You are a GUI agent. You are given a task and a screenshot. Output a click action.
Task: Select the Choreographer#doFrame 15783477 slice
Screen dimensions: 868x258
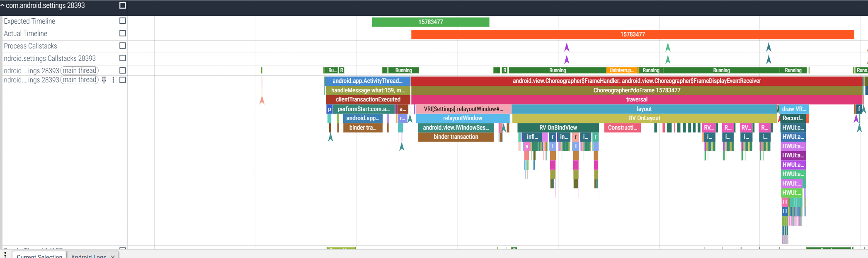pos(637,90)
